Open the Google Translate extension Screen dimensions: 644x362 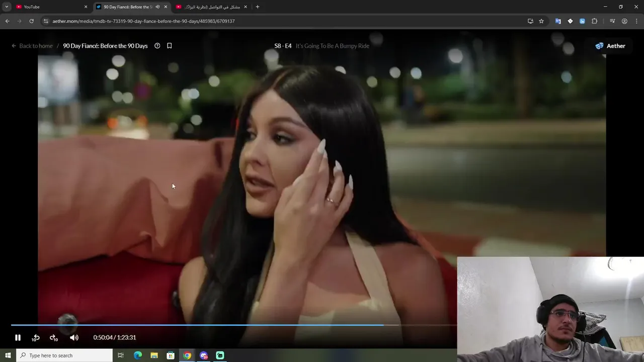558,21
